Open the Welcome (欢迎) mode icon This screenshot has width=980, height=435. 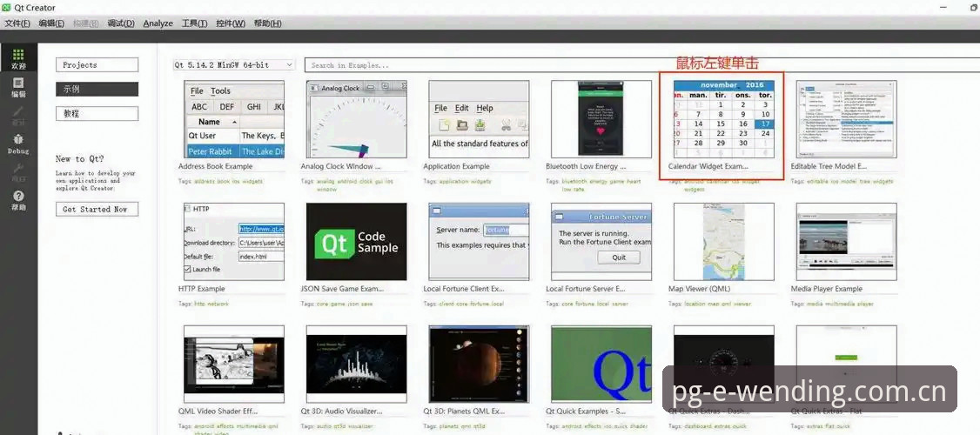[x=18, y=59]
